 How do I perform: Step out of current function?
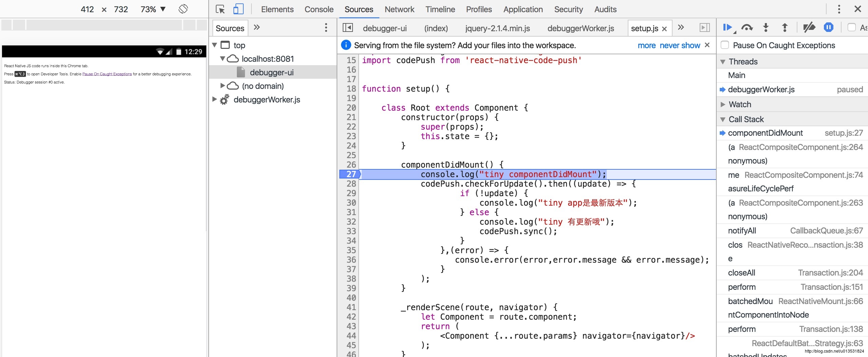coord(785,27)
